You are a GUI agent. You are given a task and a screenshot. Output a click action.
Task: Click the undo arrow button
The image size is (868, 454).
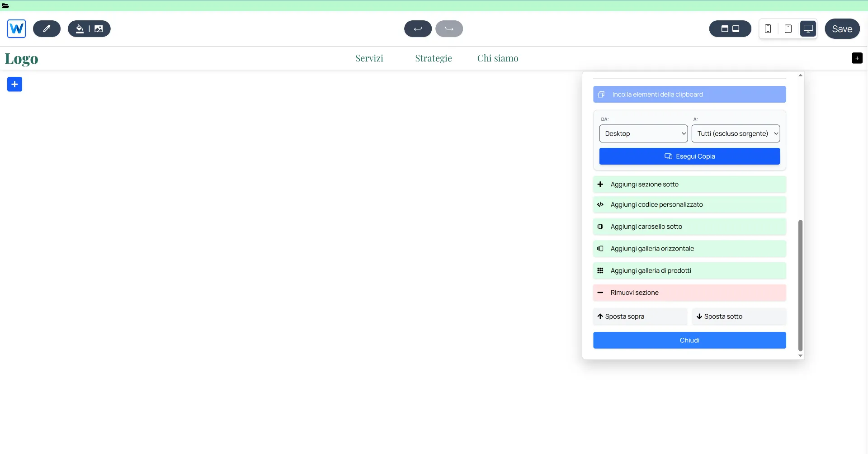418,29
